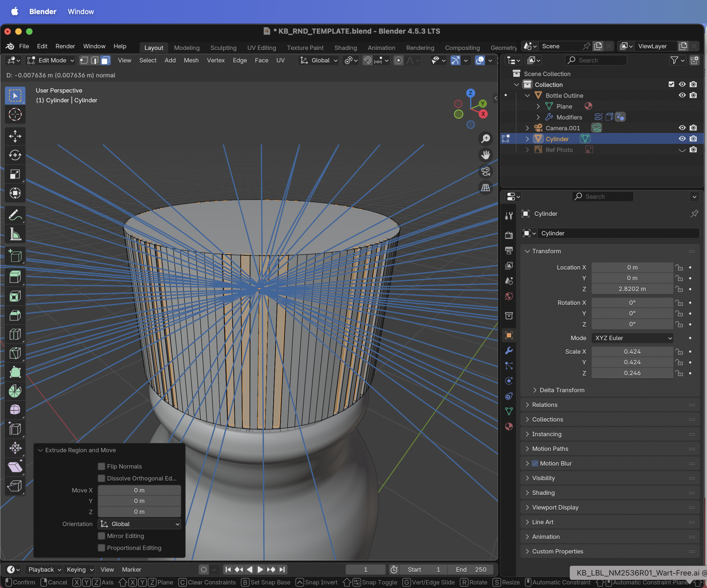Select the Cursor tool in the toolbar
Image resolution: width=707 pixels, height=588 pixels.
coord(15,114)
